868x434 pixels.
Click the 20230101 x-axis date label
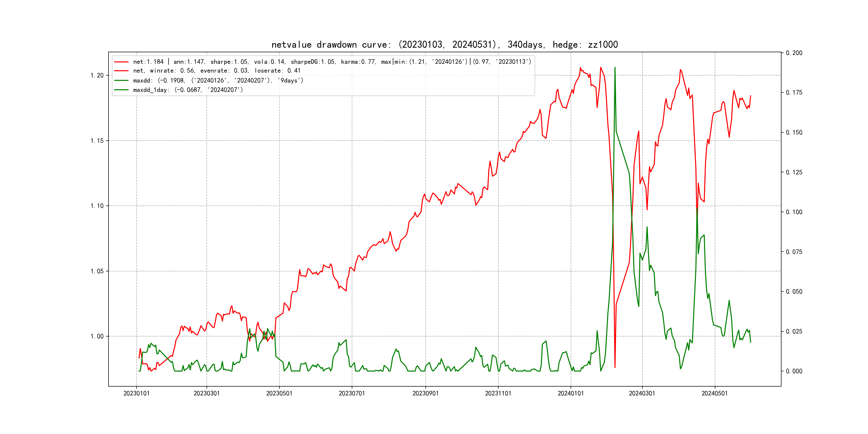point(136,393)
